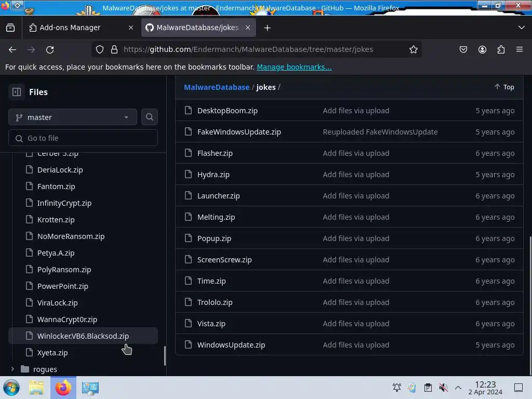This screenshot has width=532, height=399.
Task: Open Flasher.zip in the file list
Action: coord(215,153)
